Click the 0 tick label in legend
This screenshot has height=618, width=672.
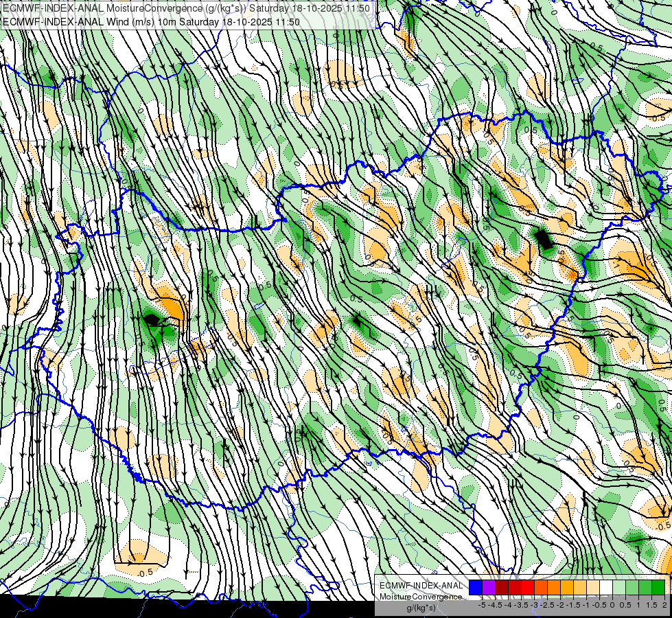(x=612, y=605)
